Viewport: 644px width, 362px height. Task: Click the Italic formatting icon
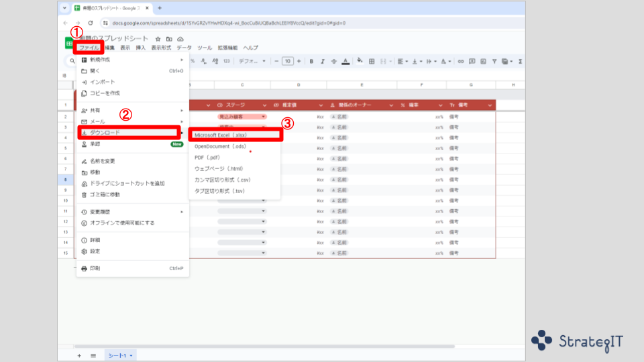(323, 61)
